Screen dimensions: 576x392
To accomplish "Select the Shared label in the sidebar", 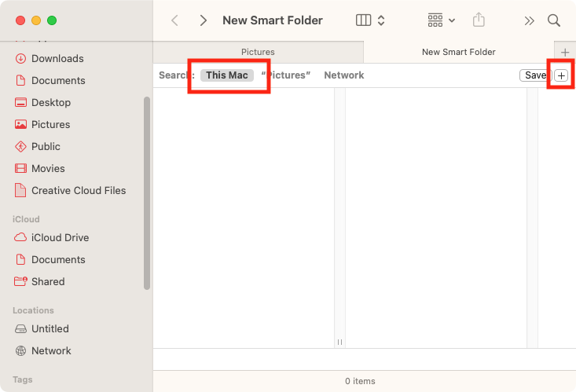I will point(48,282).
